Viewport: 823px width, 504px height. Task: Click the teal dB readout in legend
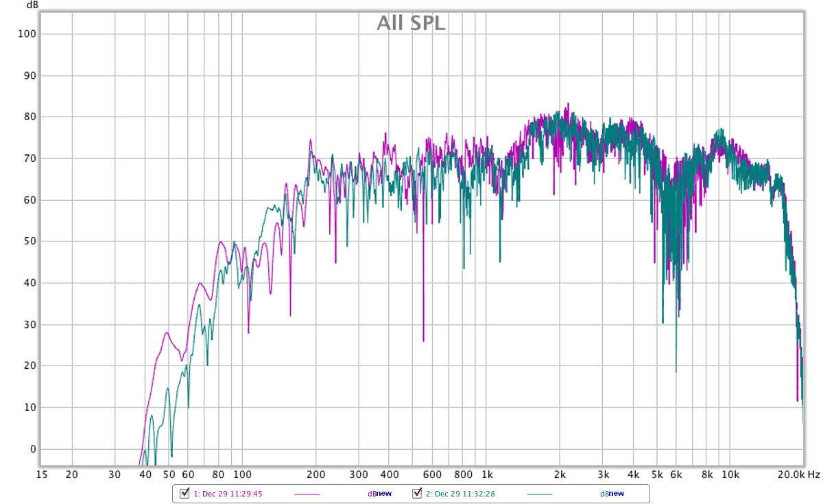tap(604, 494)
